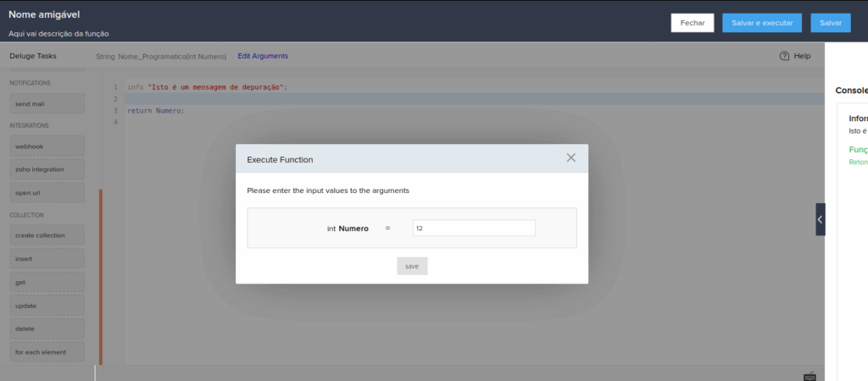
Task: Click the Help question mark icon
Action: [x=784, y=56]
